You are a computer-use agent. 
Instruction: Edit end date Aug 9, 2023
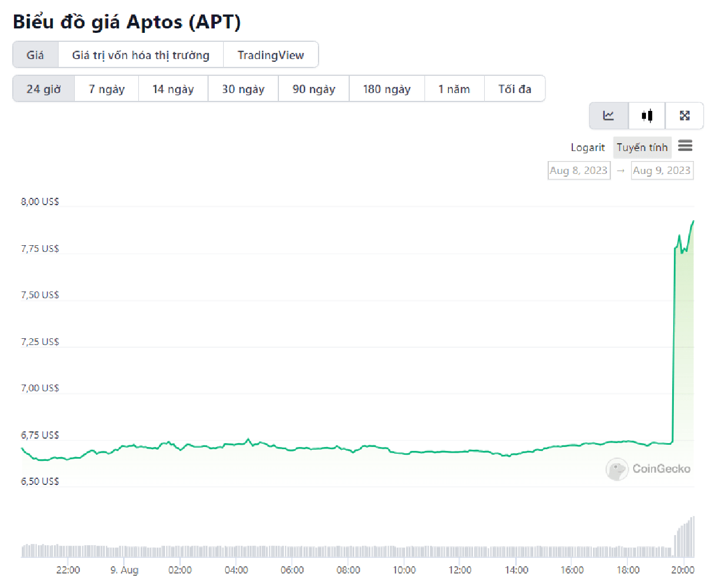[662, 171]
